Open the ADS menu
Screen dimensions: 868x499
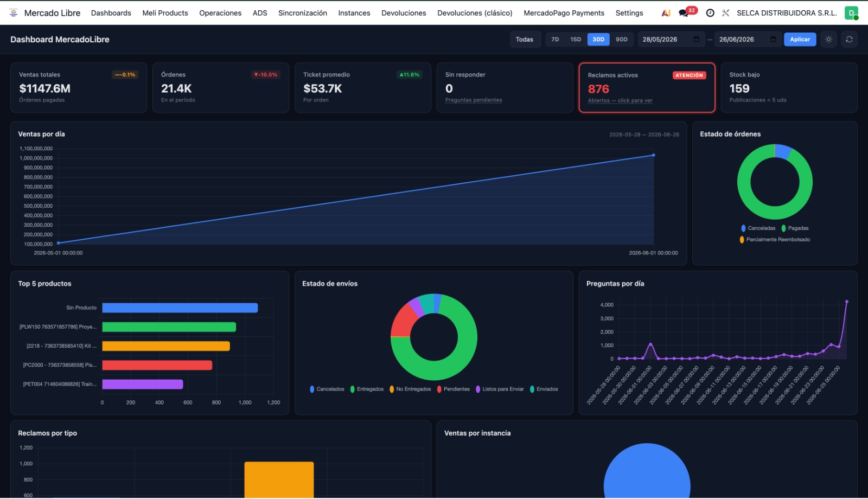click(x=260, y=13)
